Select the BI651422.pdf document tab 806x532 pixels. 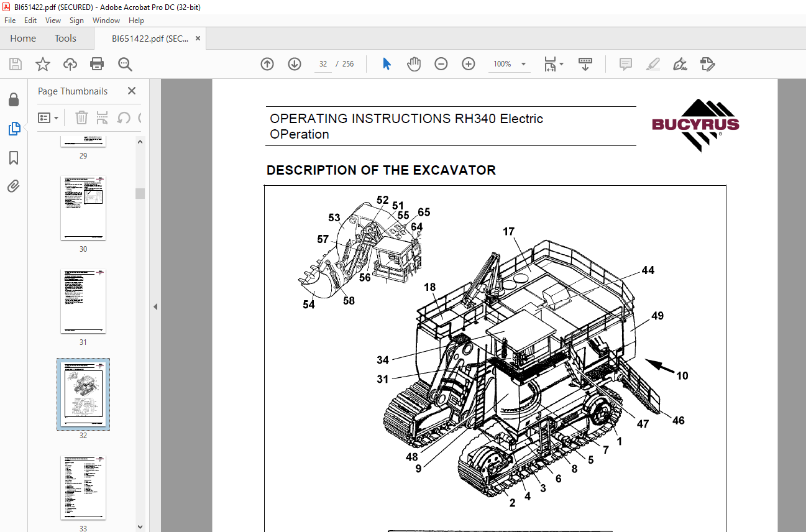point(150,39)
